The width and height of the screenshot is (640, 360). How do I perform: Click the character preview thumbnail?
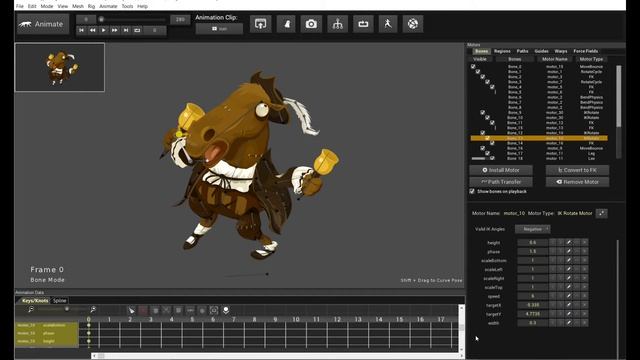point(60,67)
